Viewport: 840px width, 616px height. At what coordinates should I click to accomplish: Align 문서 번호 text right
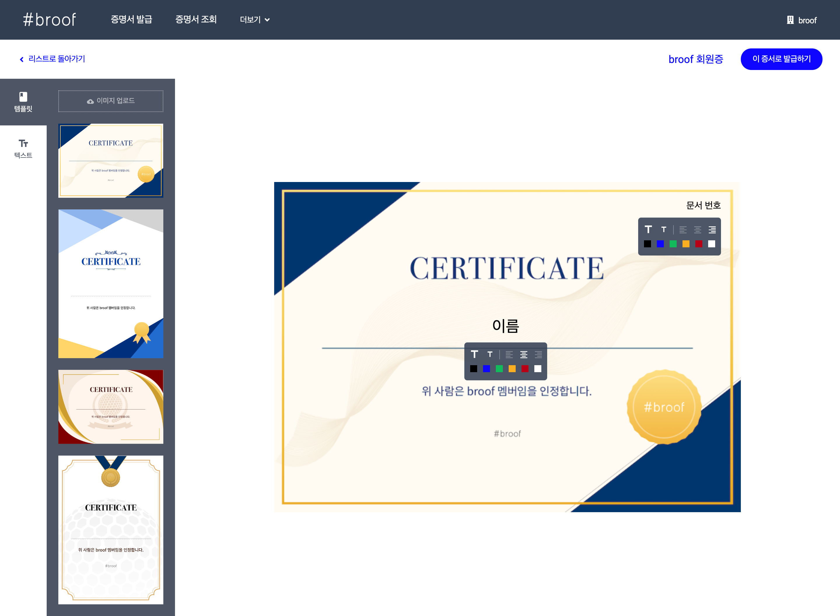tap(712, 230)
